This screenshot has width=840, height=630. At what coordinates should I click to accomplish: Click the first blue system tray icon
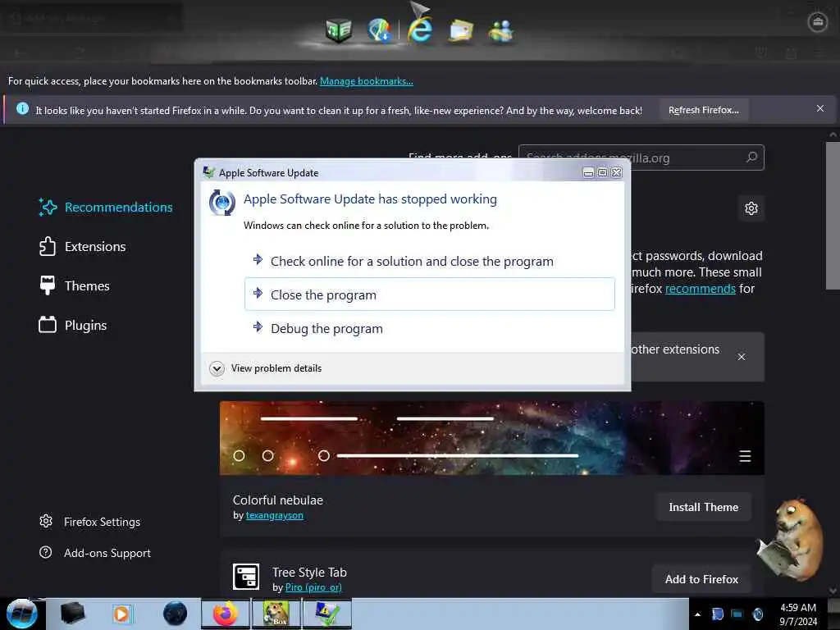717,614
